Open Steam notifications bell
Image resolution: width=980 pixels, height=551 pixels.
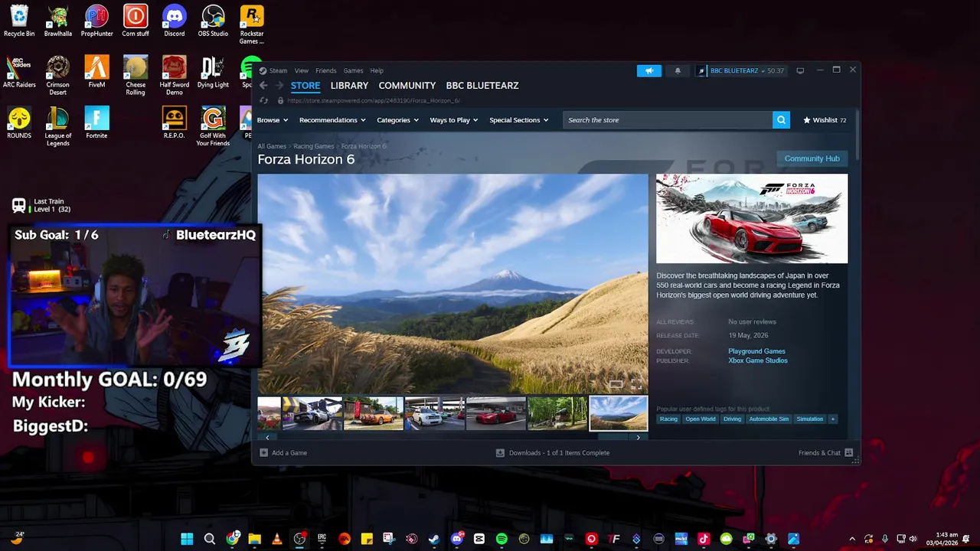coord(678,70)
